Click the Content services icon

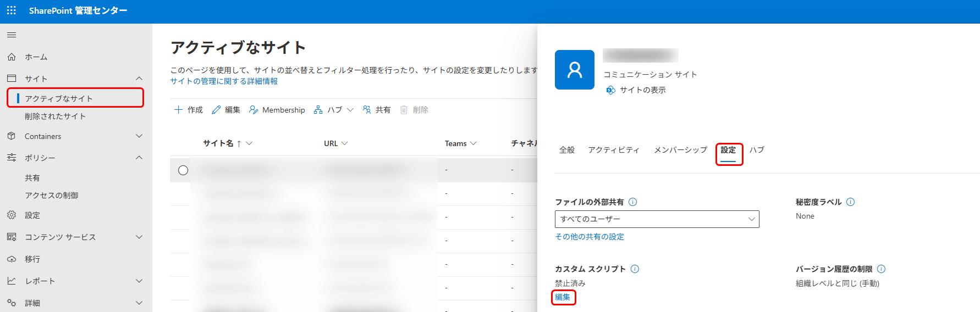coord(12,237)
